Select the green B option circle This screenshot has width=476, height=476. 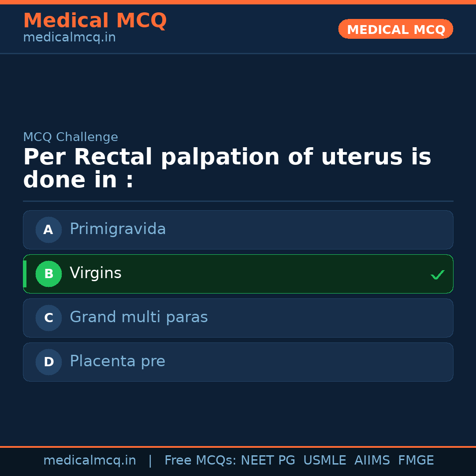pos(48,274)
